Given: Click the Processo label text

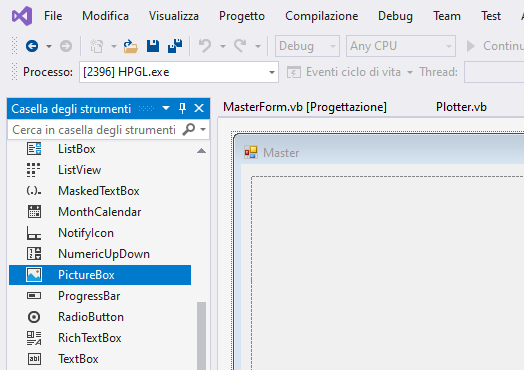Looking at the screenshot, I should (x=48, y=72).
